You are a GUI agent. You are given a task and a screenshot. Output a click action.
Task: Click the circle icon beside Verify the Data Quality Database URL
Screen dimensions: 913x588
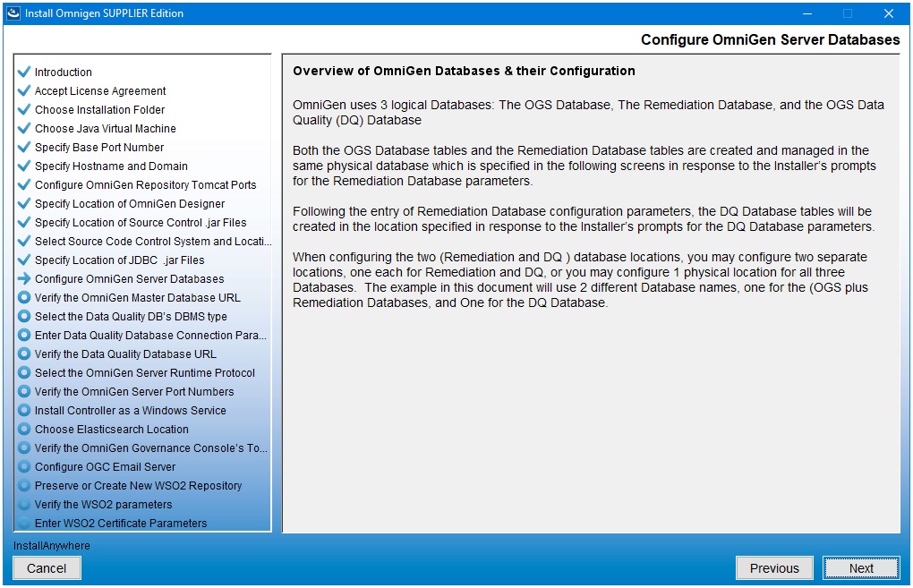point(24,354)
